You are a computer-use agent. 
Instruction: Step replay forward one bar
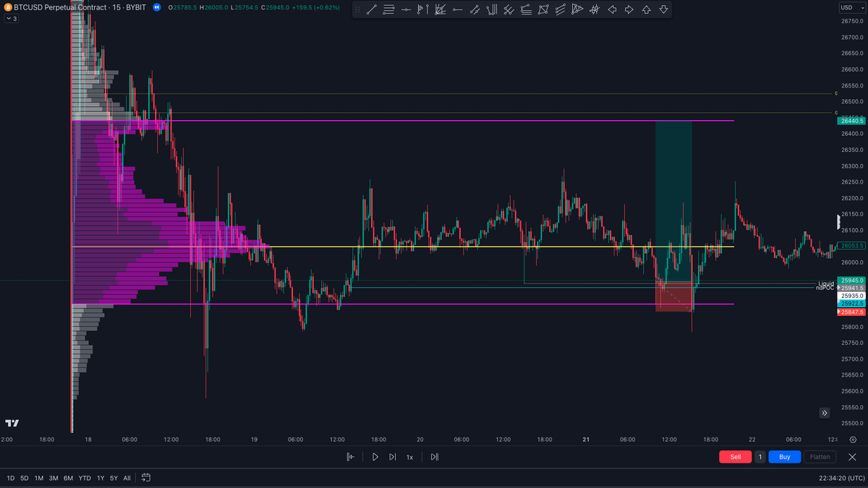392,457
